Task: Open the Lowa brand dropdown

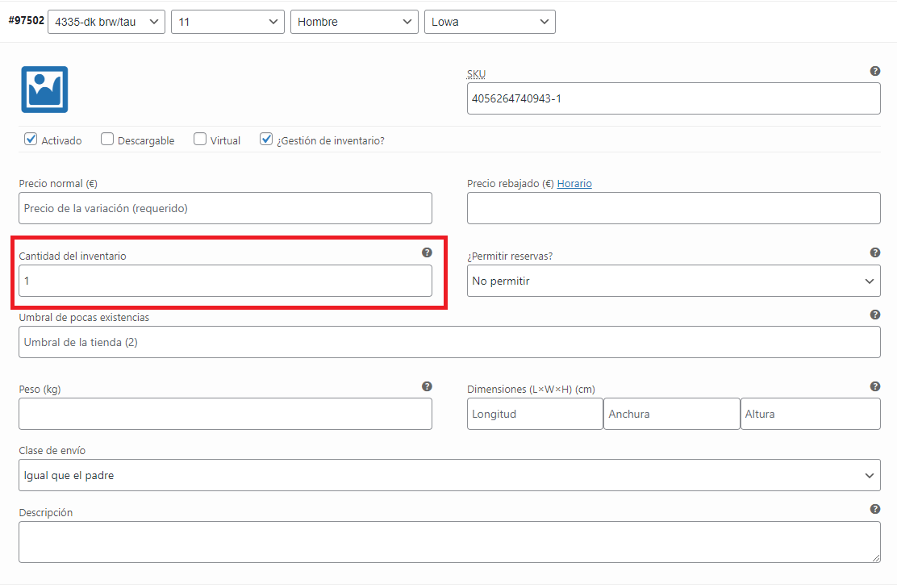Action: (x=490, y=22)
